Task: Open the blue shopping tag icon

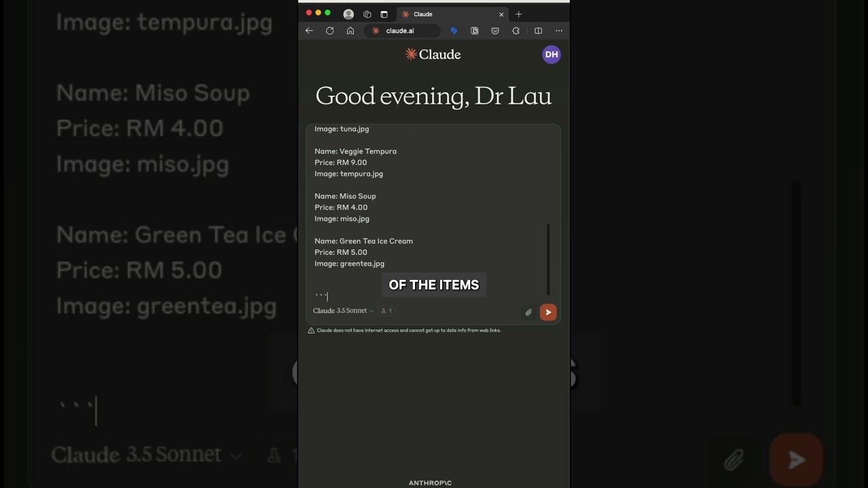Action: click(x=454, y=30)
